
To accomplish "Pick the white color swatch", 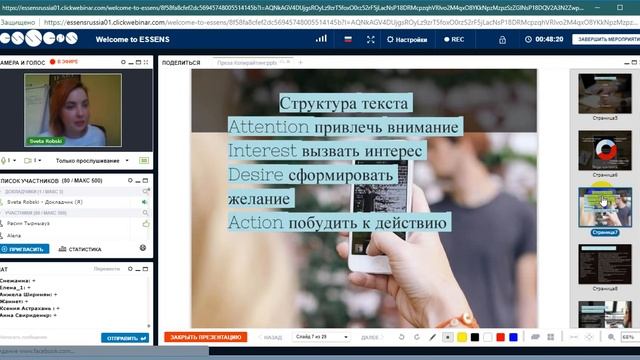I will coord(488,337).
